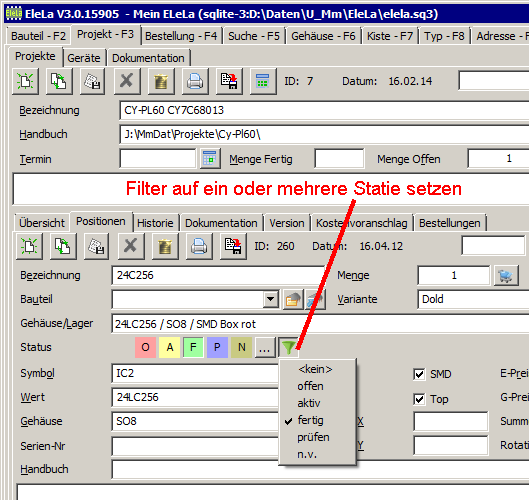The height and width of the screenshot is (500, 529).
Task: Set status to N olive button
Action: pos(242,347)
